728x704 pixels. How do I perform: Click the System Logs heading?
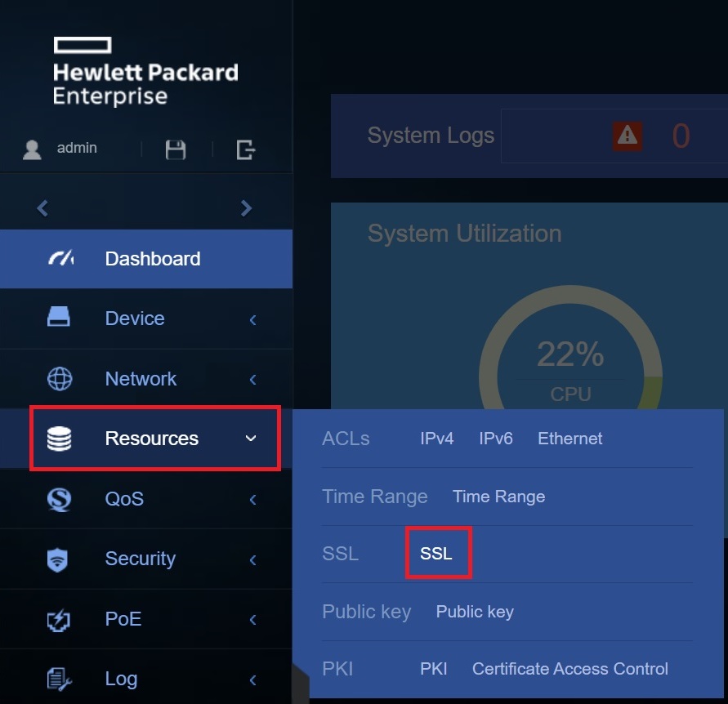(431, 136)
